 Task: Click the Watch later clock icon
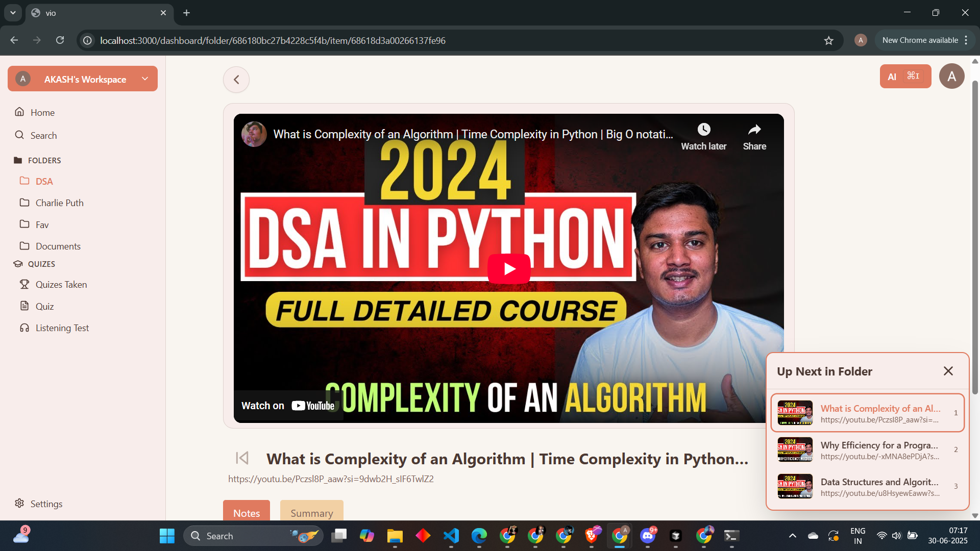(703, 130)
